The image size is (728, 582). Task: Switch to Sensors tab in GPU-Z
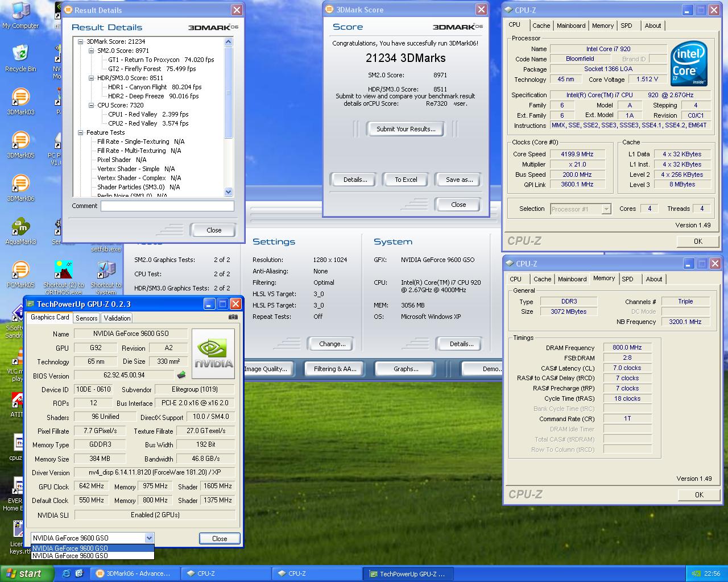point(86,318)
